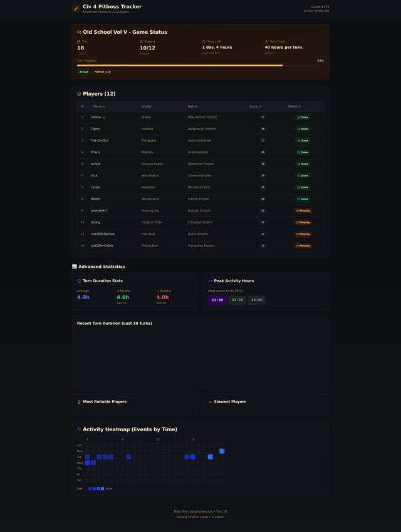401x532 pixels.
Task: Click the crown icon next to Players (12)
Action: pyautogui.click(x=79, y=94)
